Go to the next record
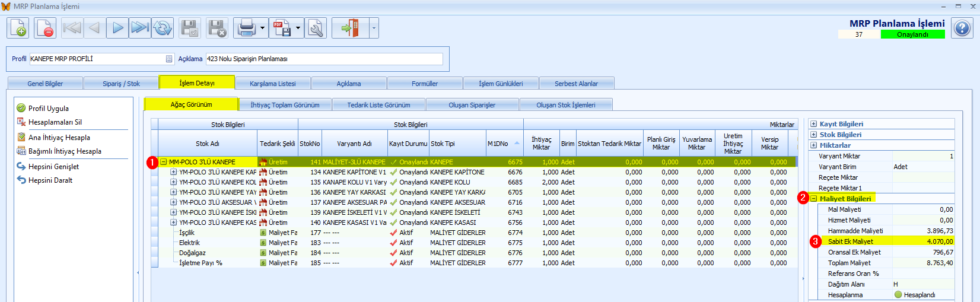Screen dimensions: 980x302 point(117,28)
